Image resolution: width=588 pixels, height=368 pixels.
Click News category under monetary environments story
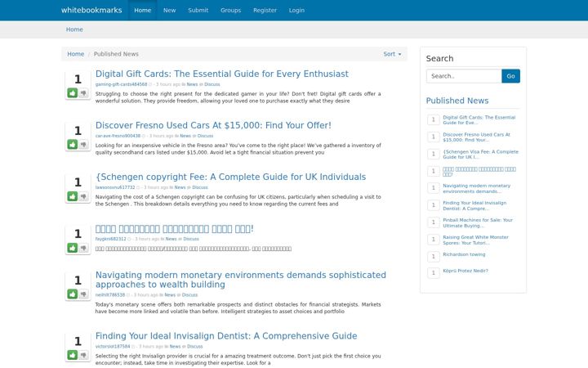(170, 294)
